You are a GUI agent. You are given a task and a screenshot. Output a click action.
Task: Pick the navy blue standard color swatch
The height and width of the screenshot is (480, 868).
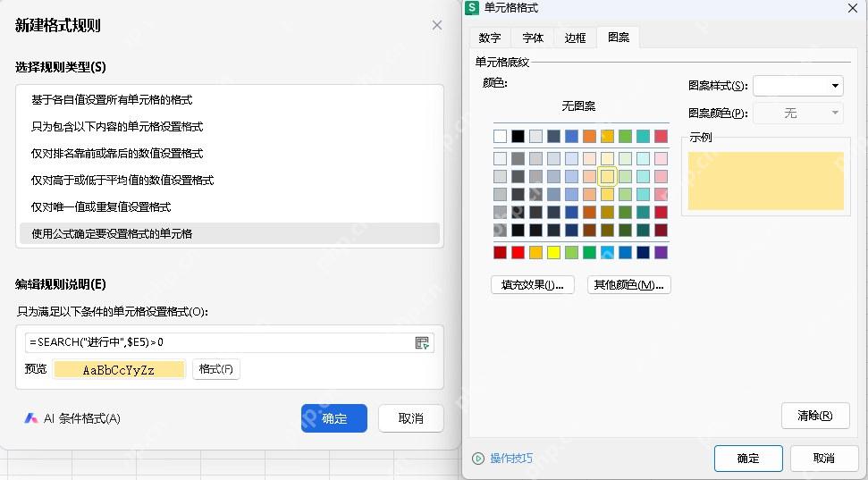644,252
